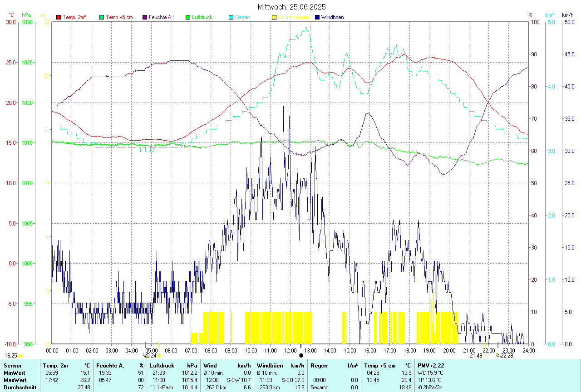
Task: Click the Luftdruck column header in table
Action: [162, 365]
